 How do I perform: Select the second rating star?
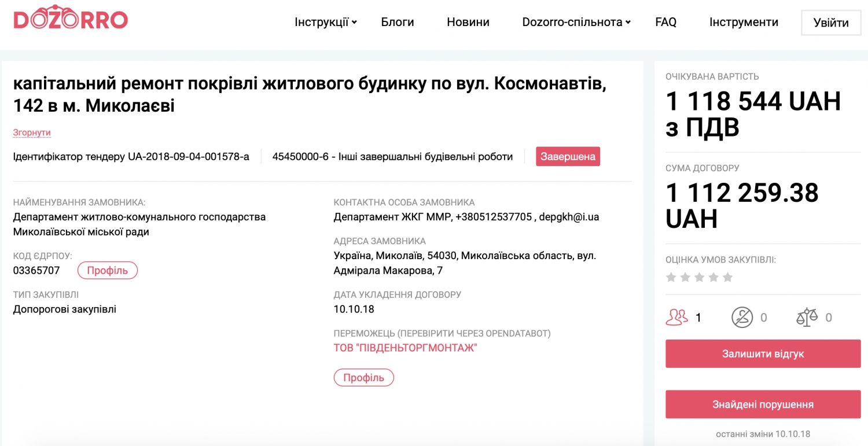(x=685, y=278)
